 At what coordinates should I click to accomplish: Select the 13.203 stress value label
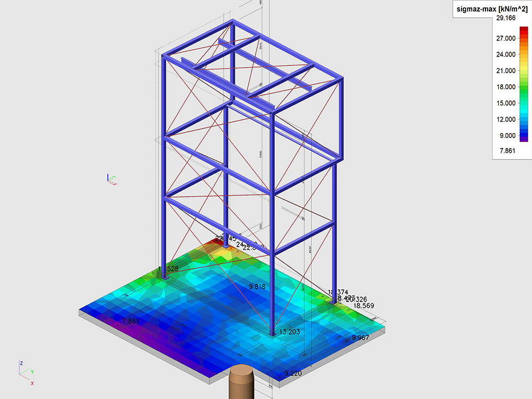point(290,332)
